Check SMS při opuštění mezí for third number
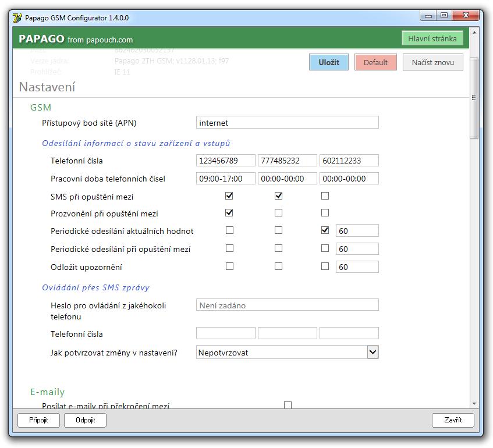Screen dimensions: 493x448 point(325,196)
